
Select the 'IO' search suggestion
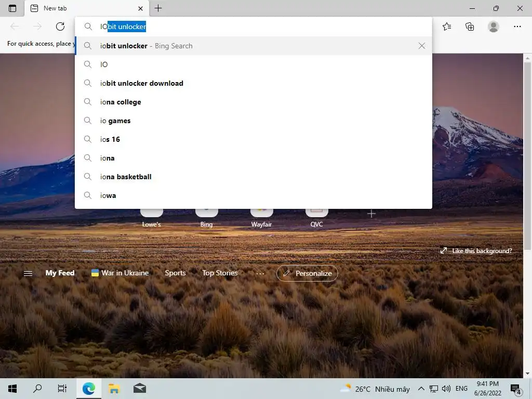coord(253,64)
